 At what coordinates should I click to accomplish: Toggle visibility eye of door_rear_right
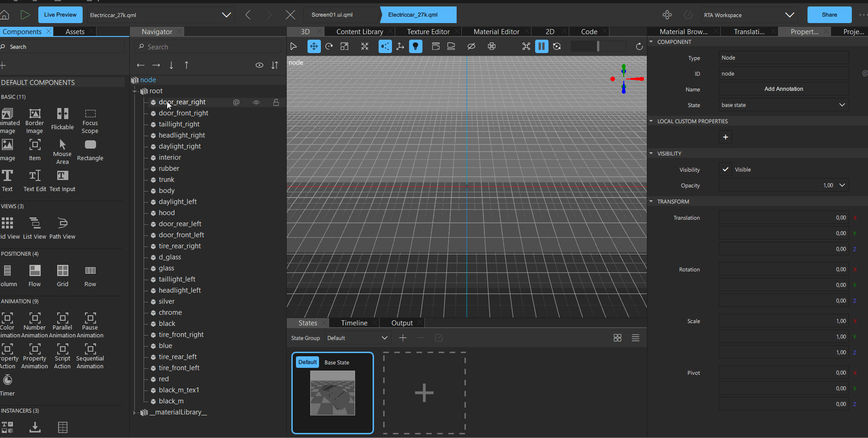click(x=256, y=102)
